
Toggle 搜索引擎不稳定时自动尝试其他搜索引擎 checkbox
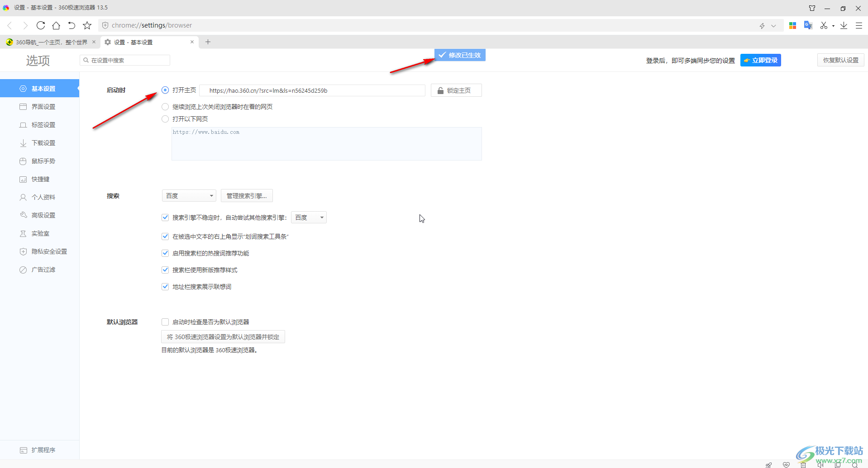[x=165, y=217]
